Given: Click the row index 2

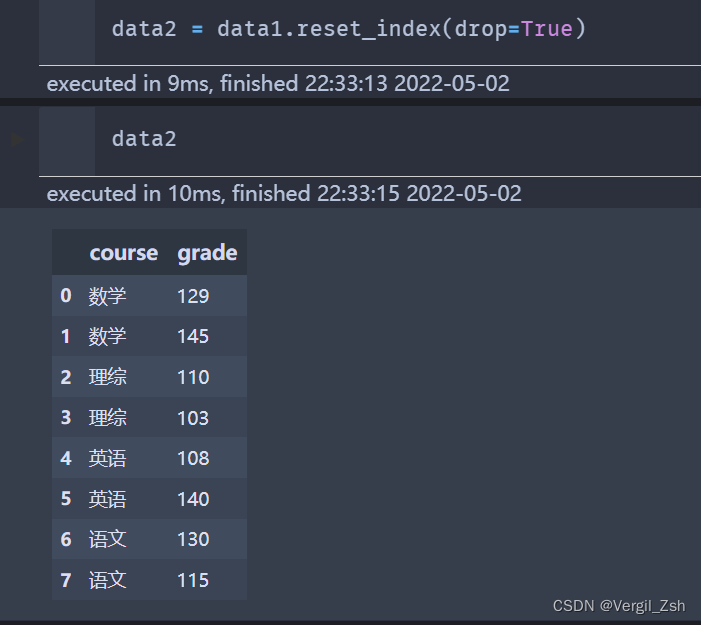Looking at the screenshot, I should click(66, 377).
